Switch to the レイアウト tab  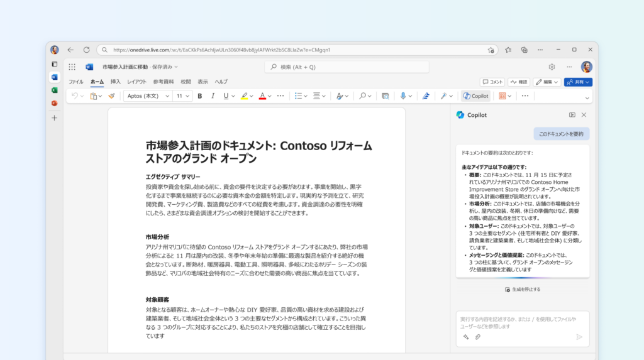click(x=136, y=82)
